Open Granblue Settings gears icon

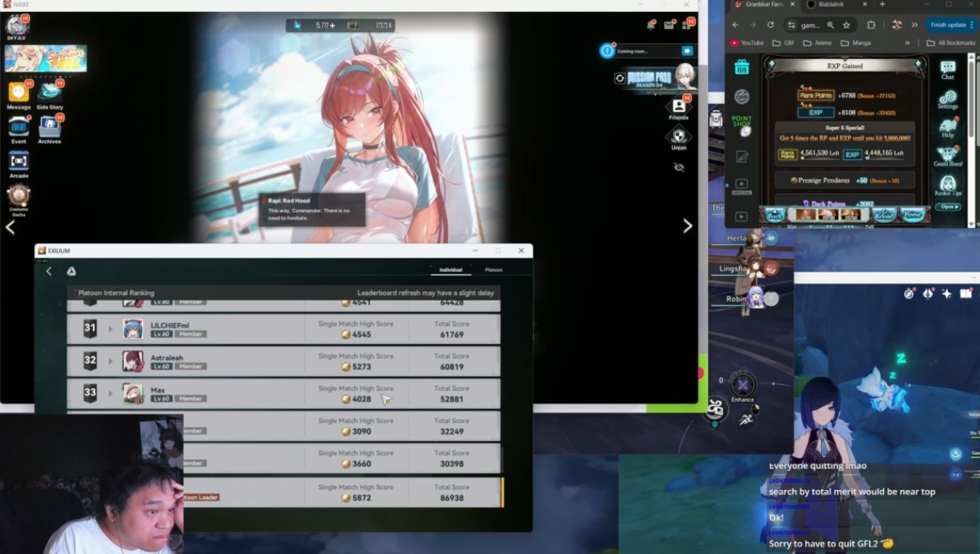tap(947, 100)
